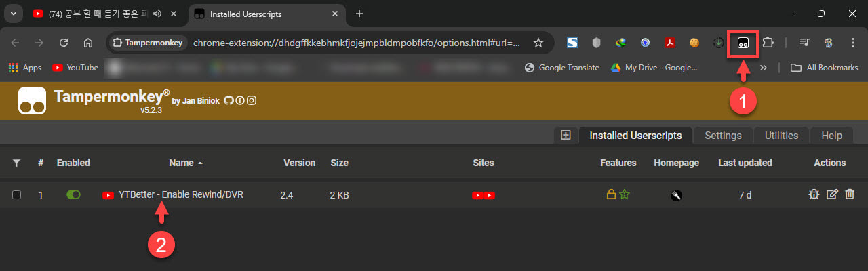Open the tab search dropdown arrow
The height and width of the screenshot is (271, 868).
(14, 14)
